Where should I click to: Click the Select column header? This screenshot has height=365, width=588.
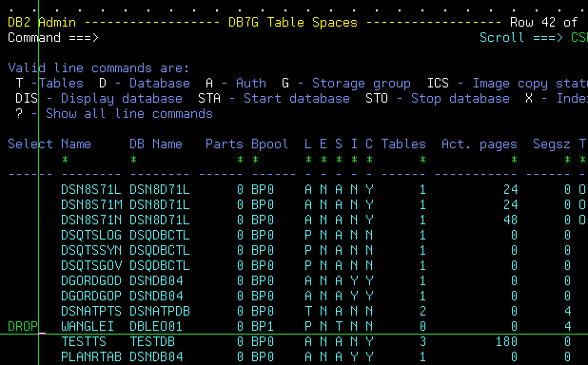tap(30, 144)
